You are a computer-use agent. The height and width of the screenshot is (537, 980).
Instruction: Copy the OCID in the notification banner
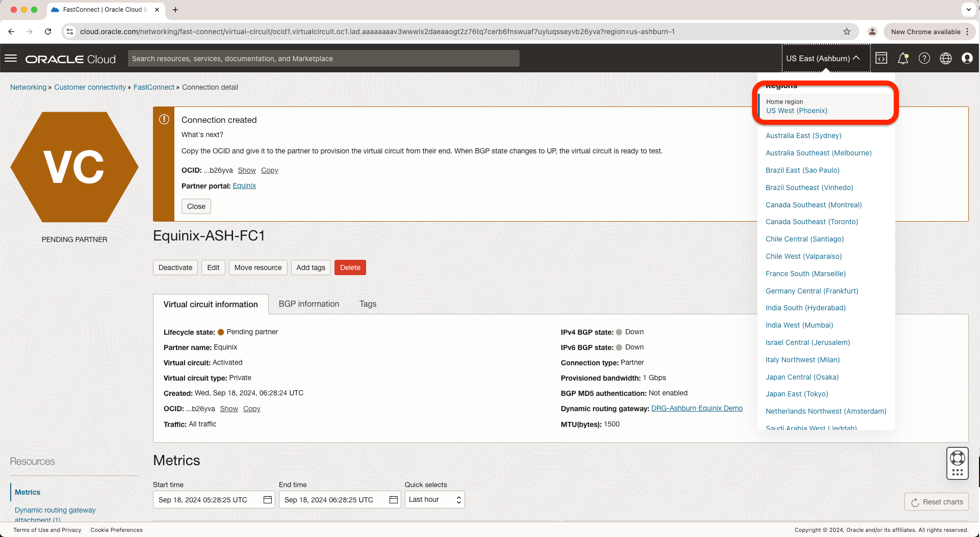click(x=270, y=170)
